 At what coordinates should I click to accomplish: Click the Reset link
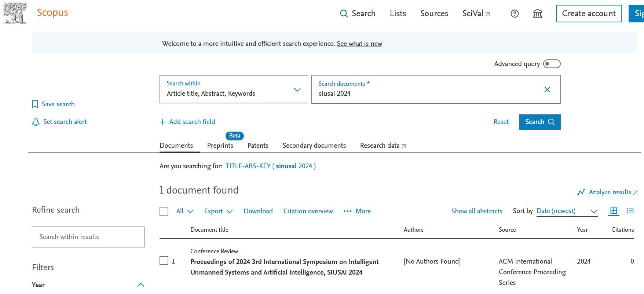(x=501, y=122)
